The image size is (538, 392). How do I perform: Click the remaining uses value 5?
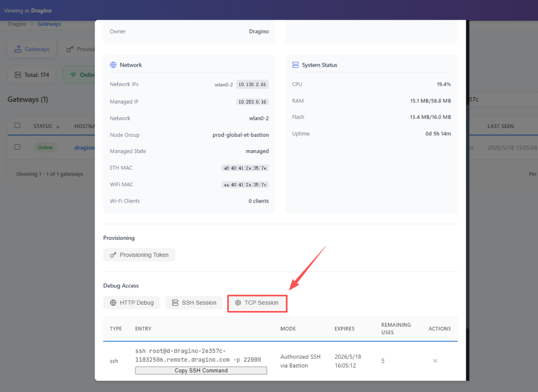[383, 361]
